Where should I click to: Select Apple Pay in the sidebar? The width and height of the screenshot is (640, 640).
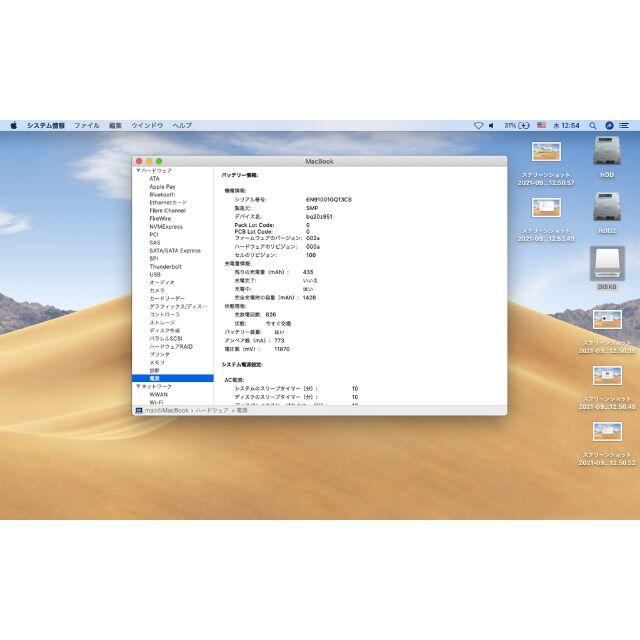(162, 187)
